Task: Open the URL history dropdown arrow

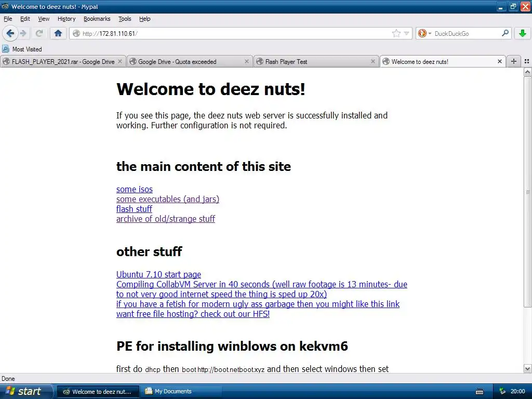Action: (406, 33)
